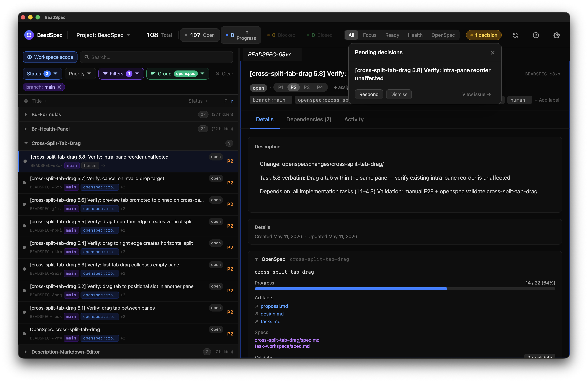The height and width of the screenshot is (382, 588).
Task: Expand the Description-Markdown-Editor group
Action: click(25, 352)
